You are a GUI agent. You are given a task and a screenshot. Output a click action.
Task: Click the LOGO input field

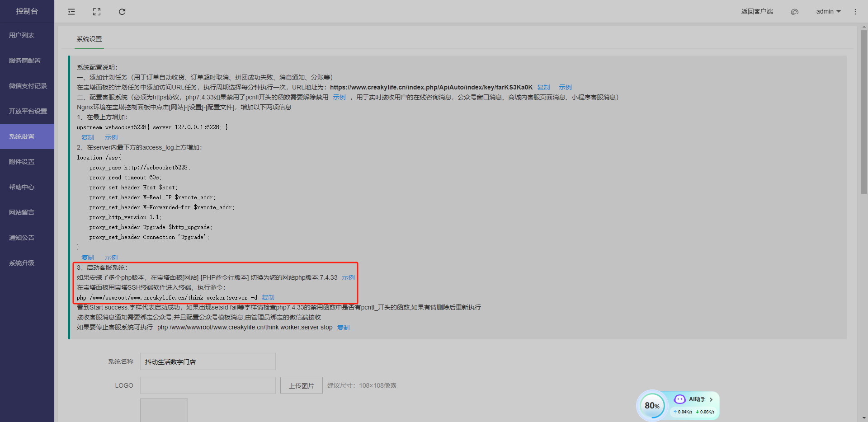pyautogui.click(x=208, y=385)
